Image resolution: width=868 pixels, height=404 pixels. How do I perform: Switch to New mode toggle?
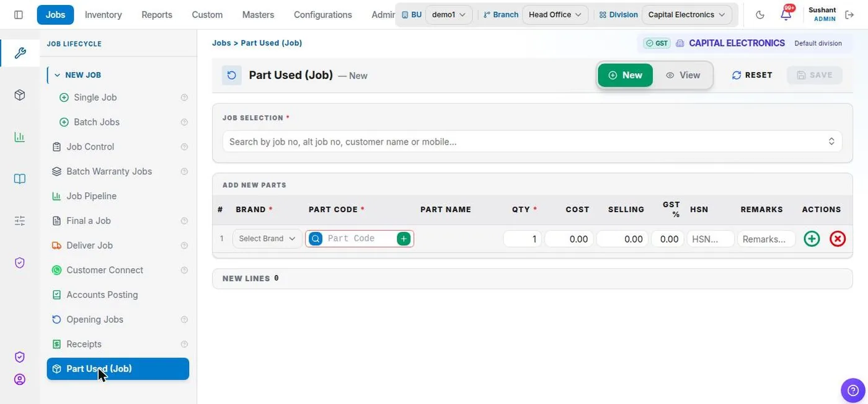coord(625,75)
